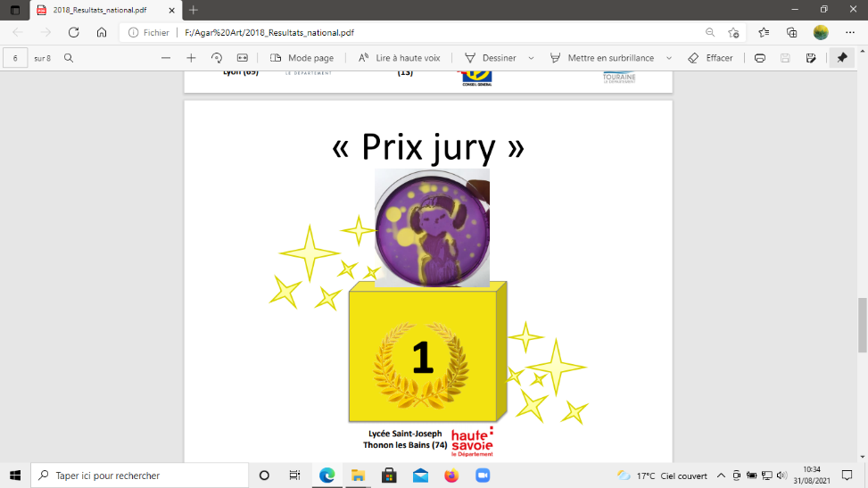
Task: Go back to previous page
Action: click(18, 33)
